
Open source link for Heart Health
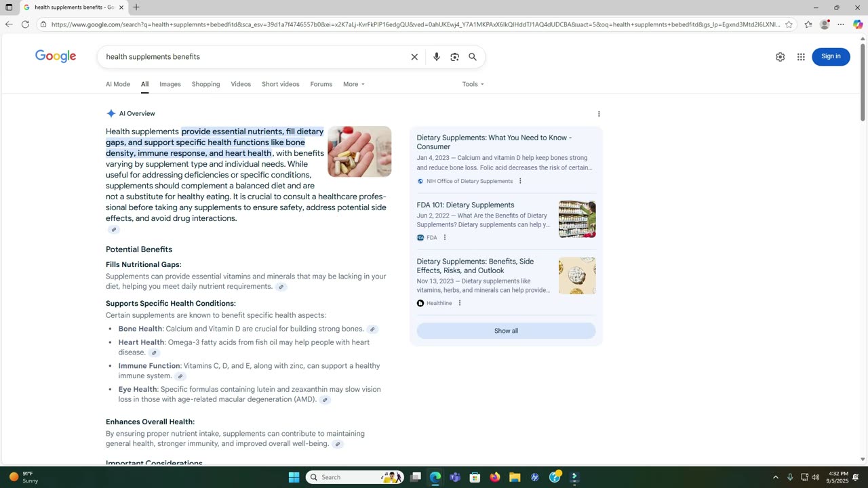154,352
